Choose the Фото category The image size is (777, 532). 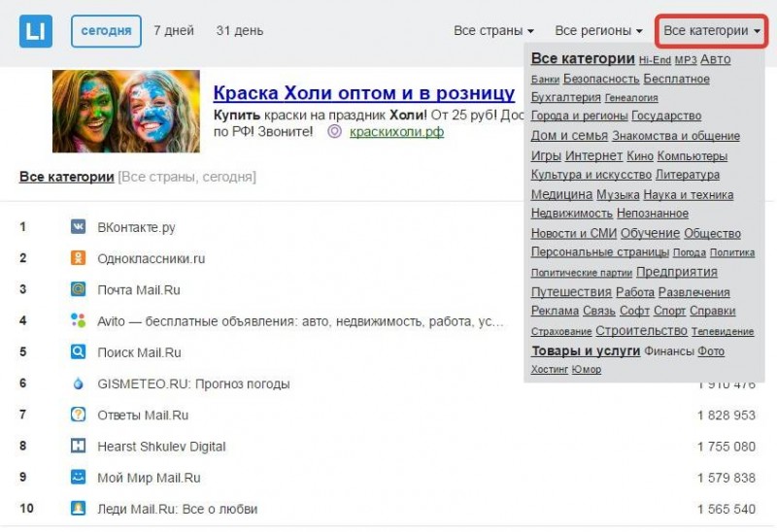711,351
